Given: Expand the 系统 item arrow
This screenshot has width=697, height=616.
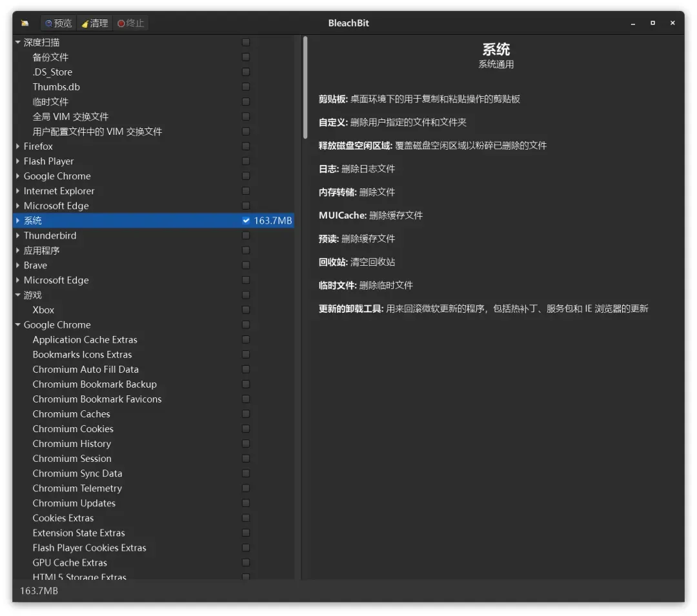Looking at the screenshot, I should tap(18, 221).
